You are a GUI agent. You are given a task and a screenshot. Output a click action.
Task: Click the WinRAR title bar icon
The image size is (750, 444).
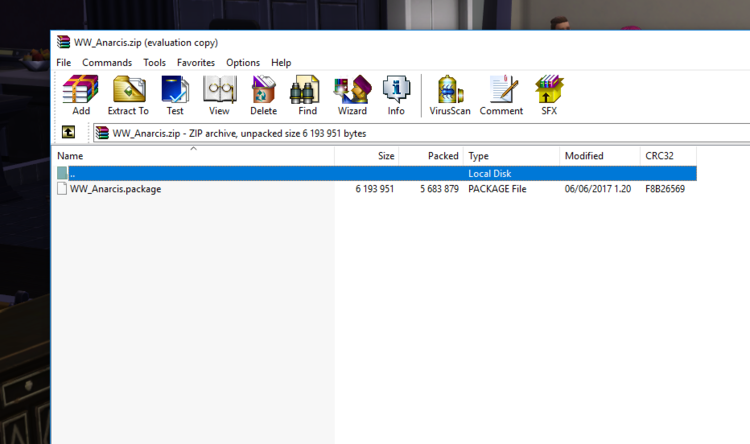coord(64,42)
